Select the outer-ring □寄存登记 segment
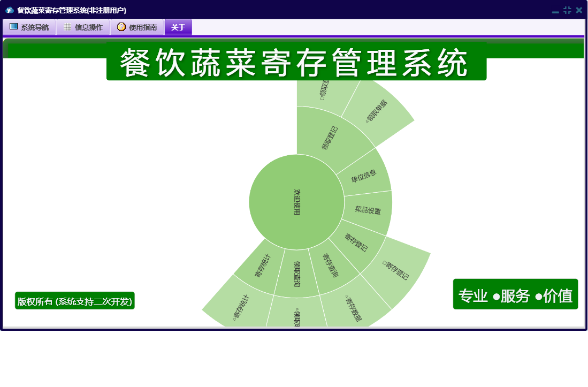The image size is (588, 387). tap(396, 270)
